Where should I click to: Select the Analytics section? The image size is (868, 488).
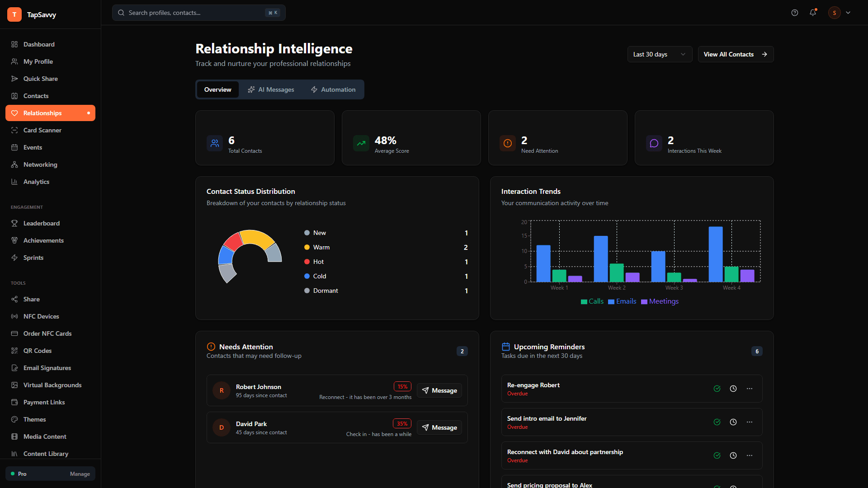click(36, 182)
